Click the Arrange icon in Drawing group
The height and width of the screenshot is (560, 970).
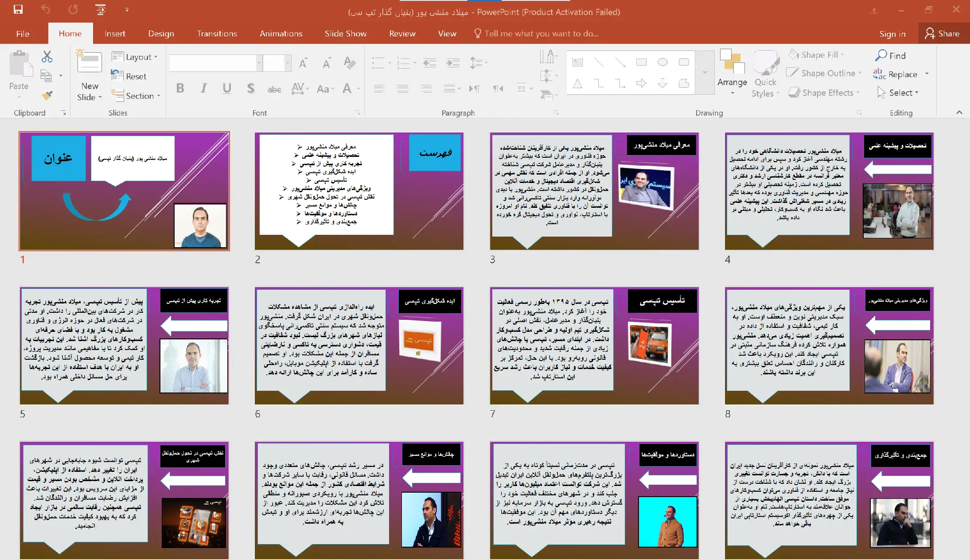click(x=732, y=62)
